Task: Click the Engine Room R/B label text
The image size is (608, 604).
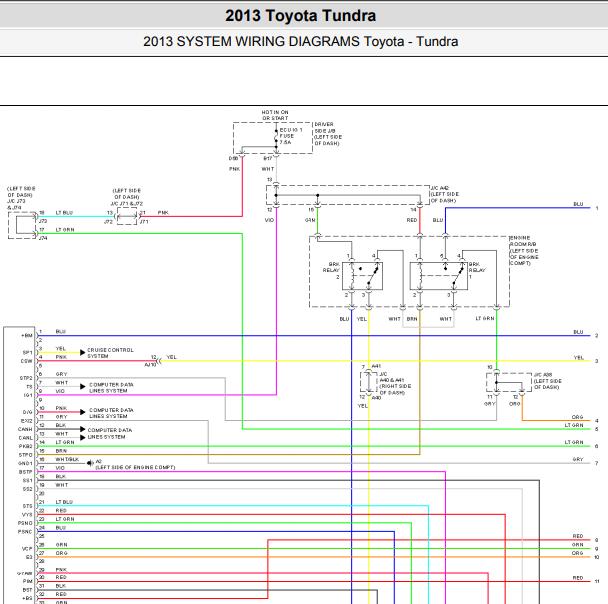Action: pos(524,250)
